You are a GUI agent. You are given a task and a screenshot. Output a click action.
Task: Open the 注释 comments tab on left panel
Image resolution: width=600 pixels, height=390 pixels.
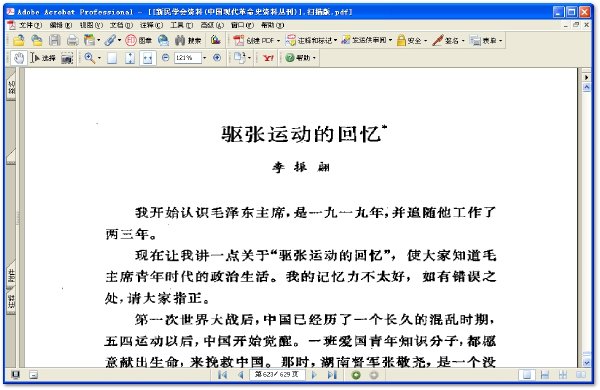coord(11,301)
